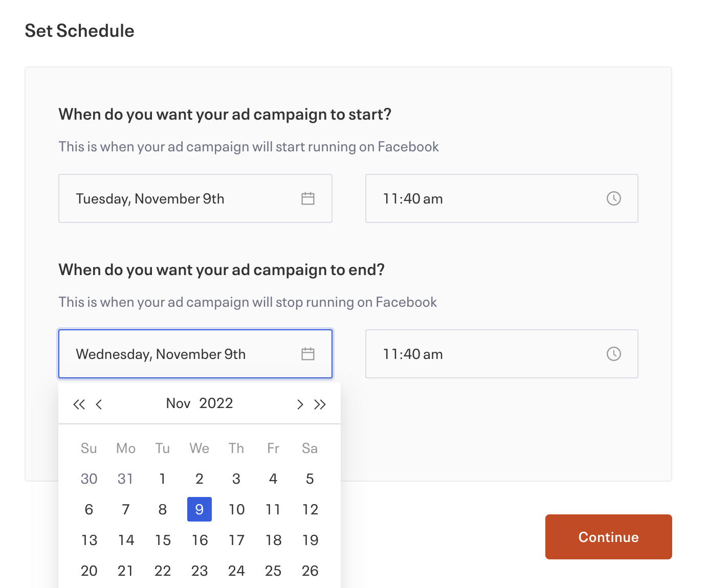Open the start time 11:40 am field
The width and height of the screenshot is (708, 588).
point(486,198)
